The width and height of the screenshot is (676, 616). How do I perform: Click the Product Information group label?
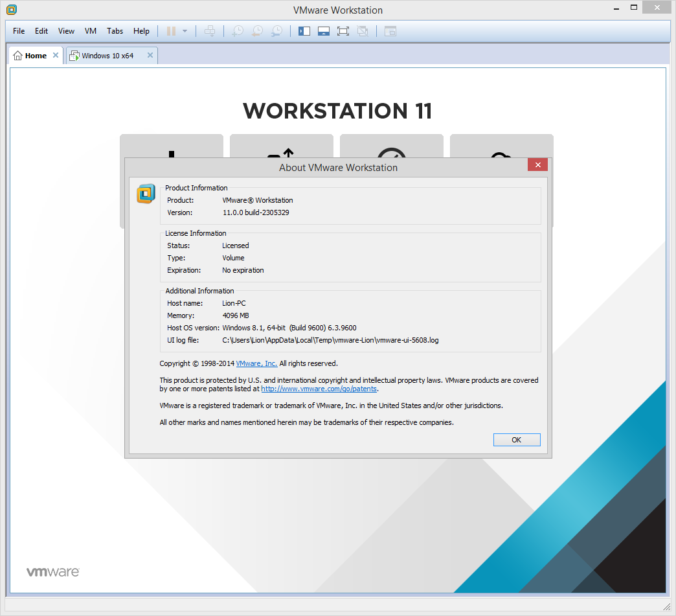(x=196, y=188)
